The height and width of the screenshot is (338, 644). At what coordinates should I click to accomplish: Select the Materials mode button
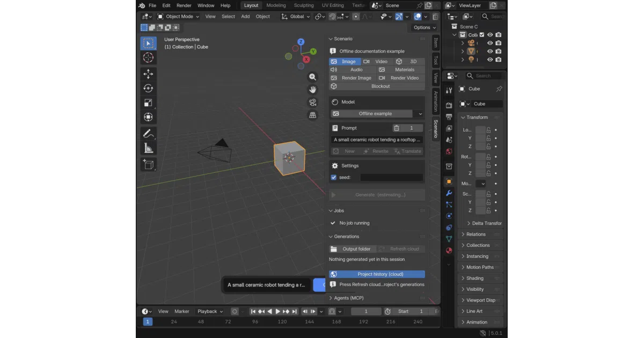point(401,70)
